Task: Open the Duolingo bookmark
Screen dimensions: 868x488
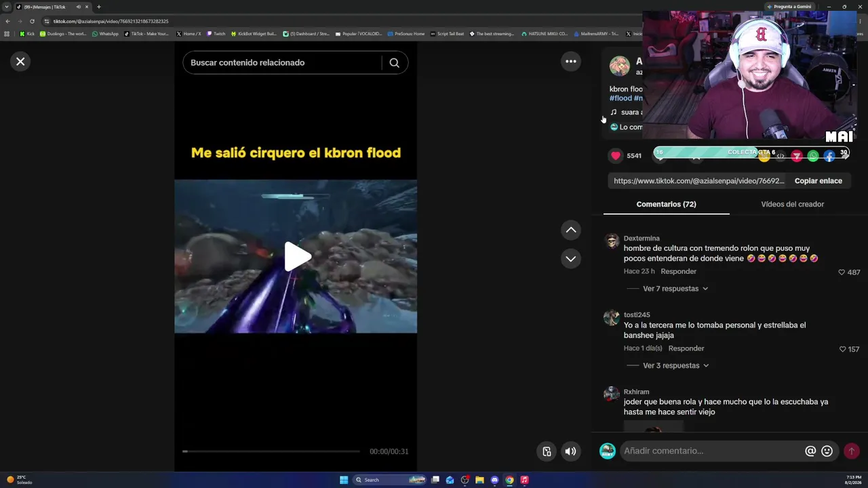Action: point(63,34)
